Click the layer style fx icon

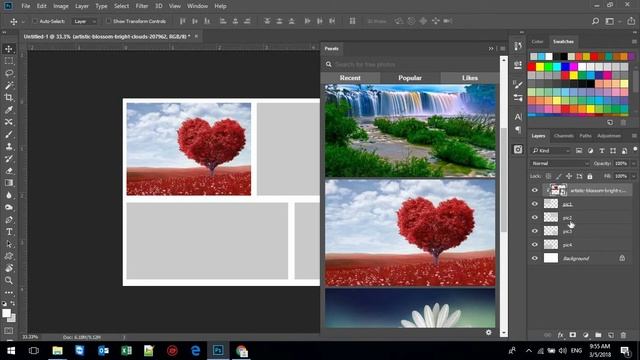[560, 335]
